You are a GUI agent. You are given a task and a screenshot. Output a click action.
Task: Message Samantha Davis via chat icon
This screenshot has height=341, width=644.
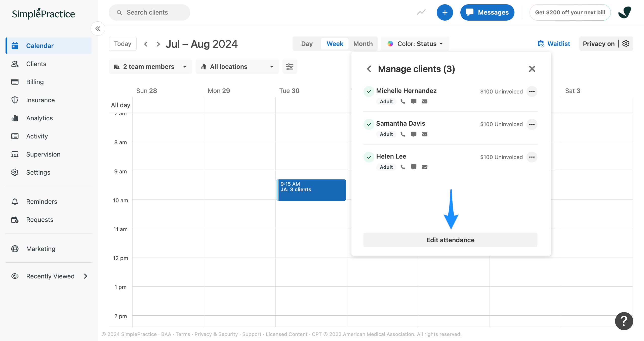click(414, 134)
